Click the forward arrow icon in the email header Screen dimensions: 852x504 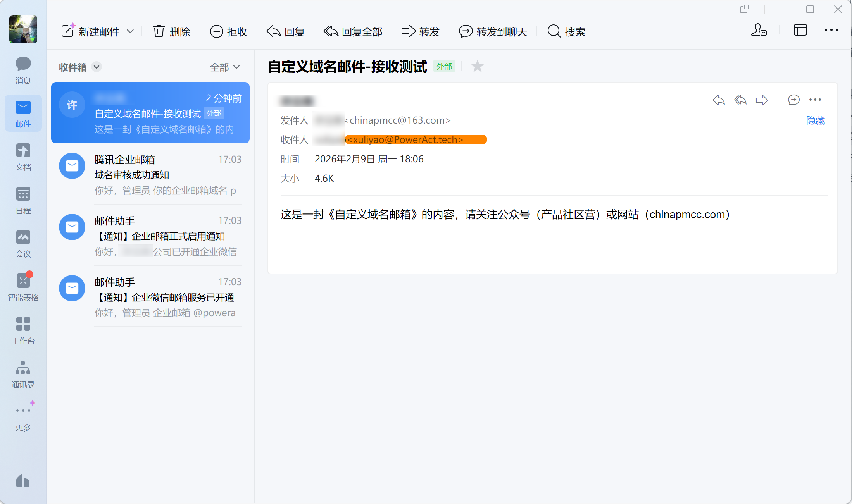[761, 100]
